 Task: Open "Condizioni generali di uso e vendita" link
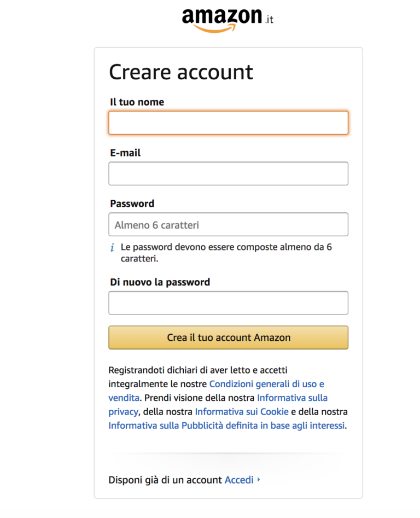tap(266, 384)
